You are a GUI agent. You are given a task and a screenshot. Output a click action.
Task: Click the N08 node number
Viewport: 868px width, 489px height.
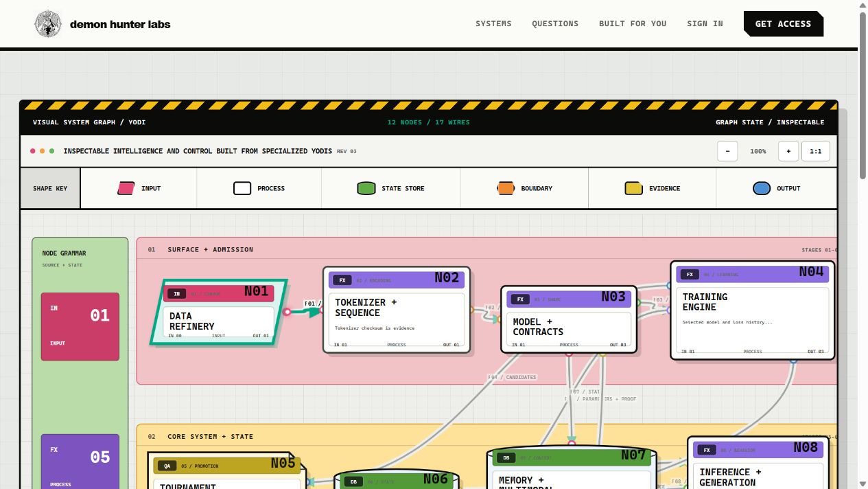(806, 448)
